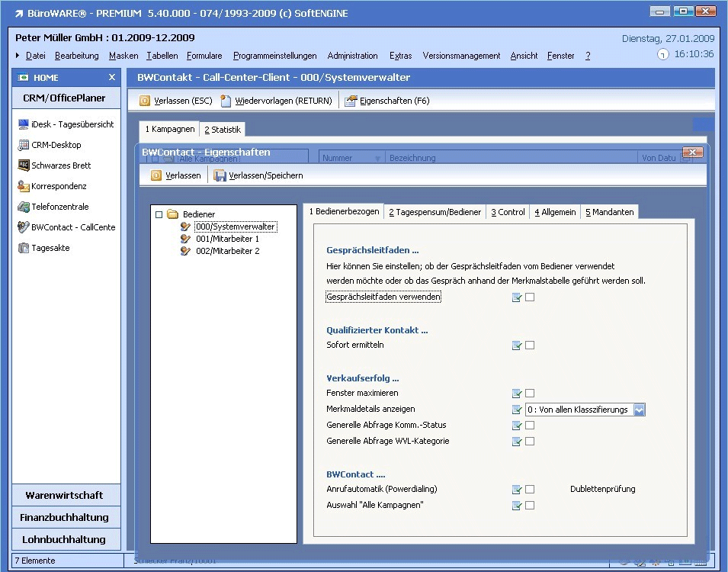Click edit icon beside Generelle Abfrage Komm.-Status
Image resolution: width=728 pixels, height=572 pixels.
pos(517,426)
